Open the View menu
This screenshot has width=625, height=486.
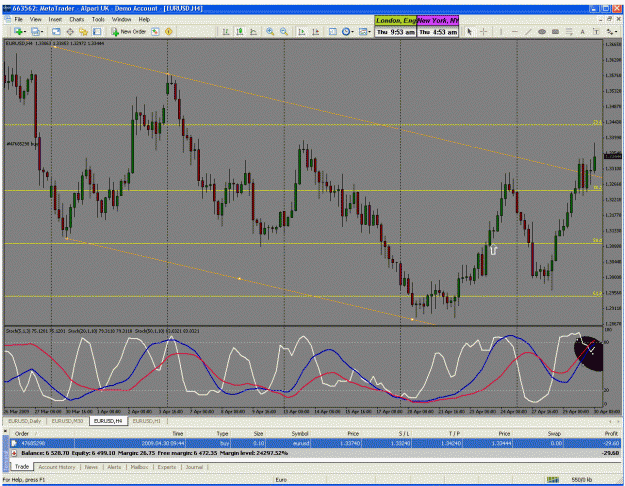[x=35, y=19]
